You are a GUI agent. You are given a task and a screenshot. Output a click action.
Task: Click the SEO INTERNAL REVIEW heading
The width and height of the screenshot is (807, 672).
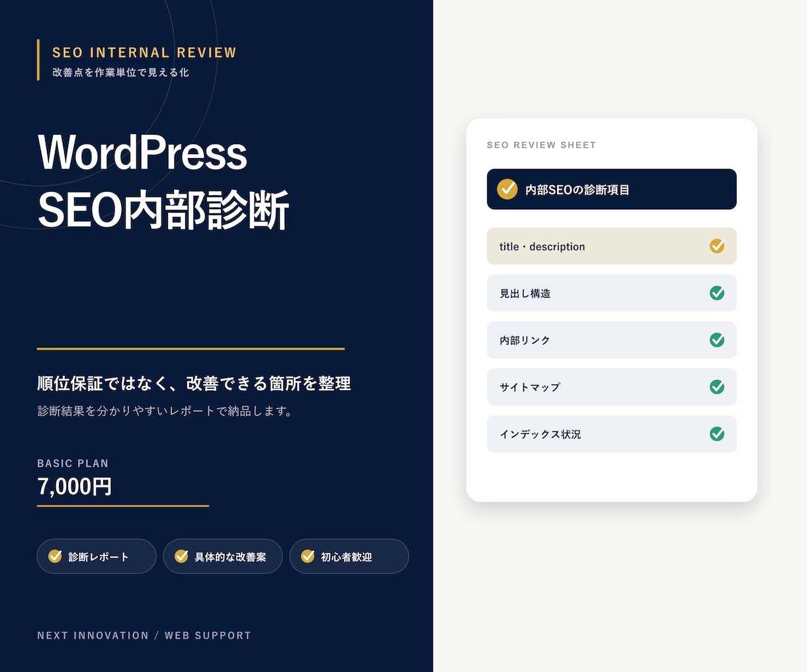click(144, 53)
